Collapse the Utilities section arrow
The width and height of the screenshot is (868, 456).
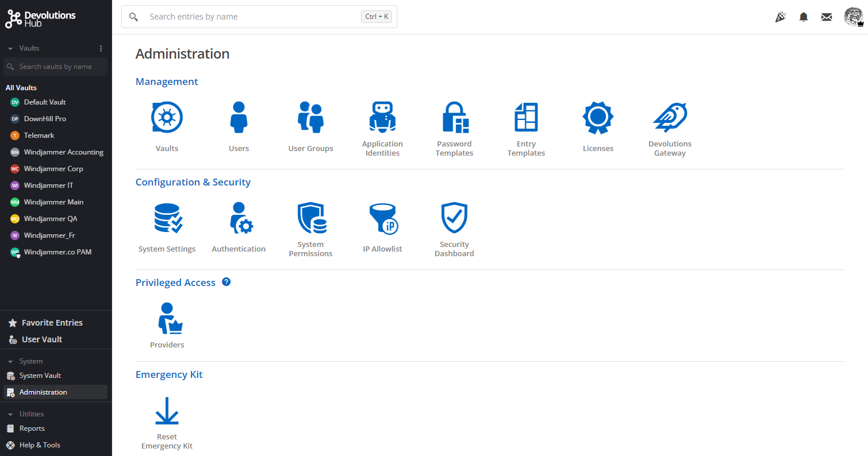10,415
